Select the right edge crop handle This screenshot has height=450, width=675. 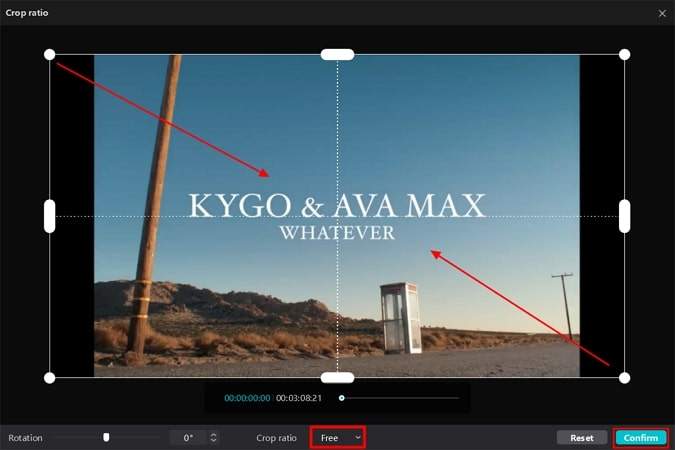pyautogui.click(x=625, y=216)
